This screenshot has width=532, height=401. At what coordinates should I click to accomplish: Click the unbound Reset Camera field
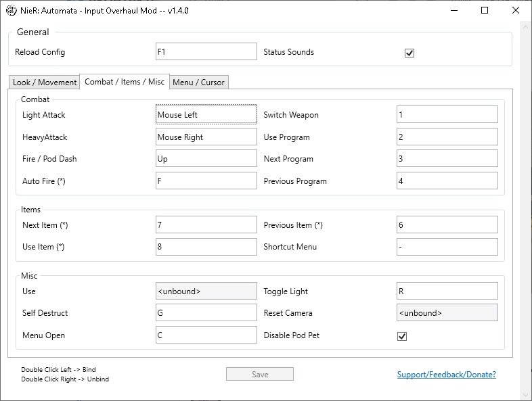[x=447, y=312]
